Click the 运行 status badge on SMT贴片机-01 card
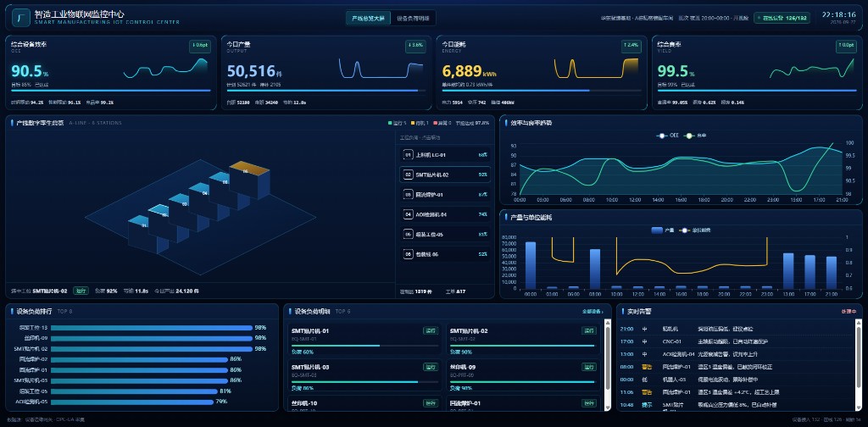The width and height of the screenshot is (868, 427). (430, 330)
